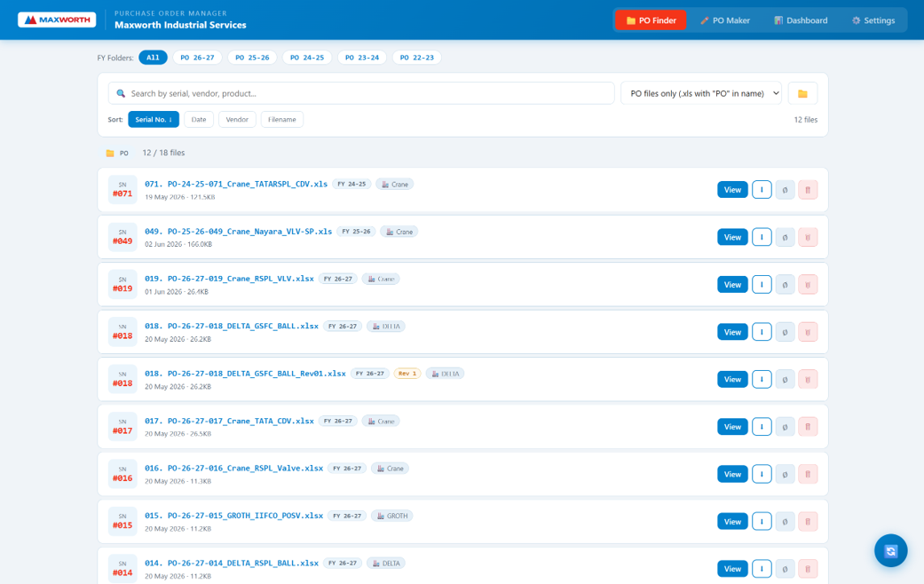Screen dimensions: 924x584
Task: Click the PO folder header with 12 / 18 files
Action: click(145, 153)
